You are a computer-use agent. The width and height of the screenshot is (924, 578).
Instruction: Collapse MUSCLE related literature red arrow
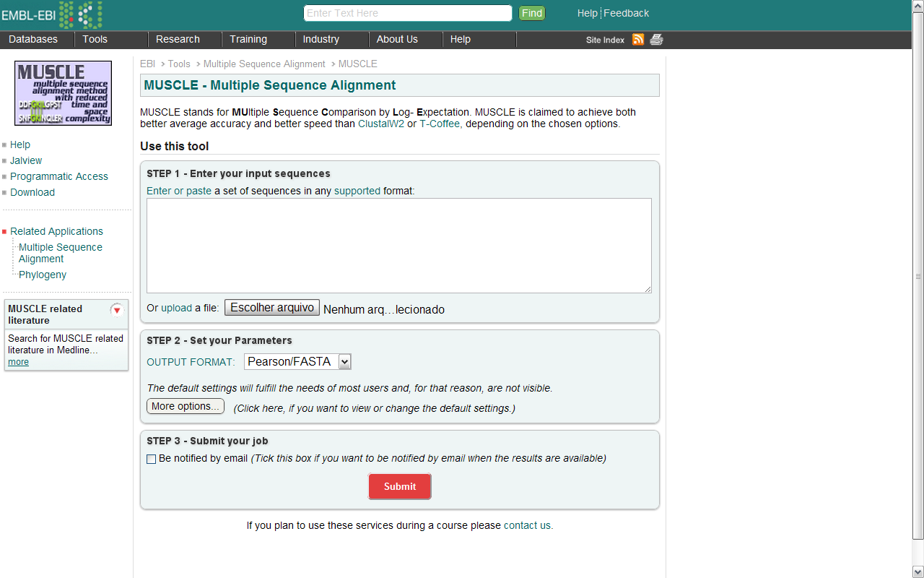(117, 310)
